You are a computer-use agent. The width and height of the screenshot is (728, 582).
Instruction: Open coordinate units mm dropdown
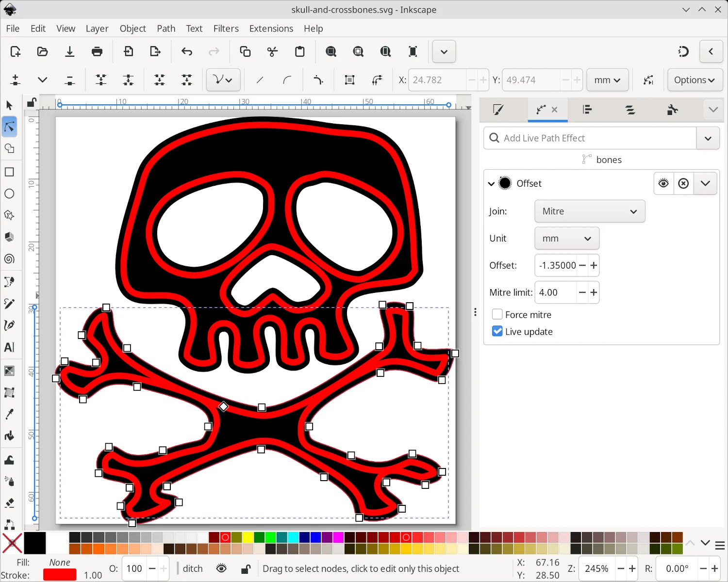pyautogui.click(x=608, y=80)
